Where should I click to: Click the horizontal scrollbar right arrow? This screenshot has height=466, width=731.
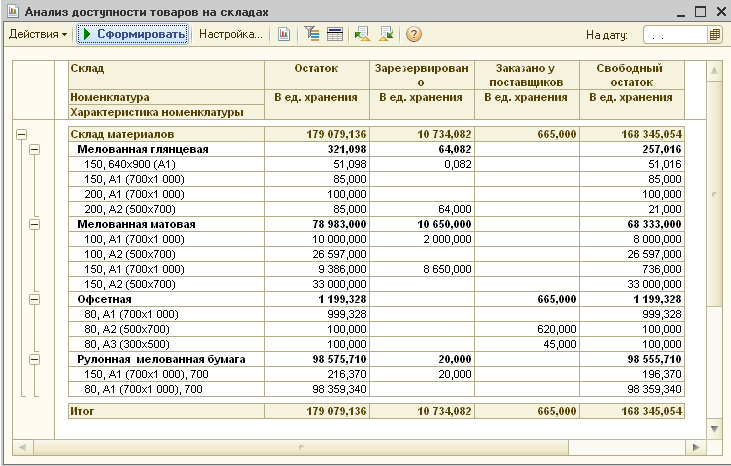coord(696,447)
